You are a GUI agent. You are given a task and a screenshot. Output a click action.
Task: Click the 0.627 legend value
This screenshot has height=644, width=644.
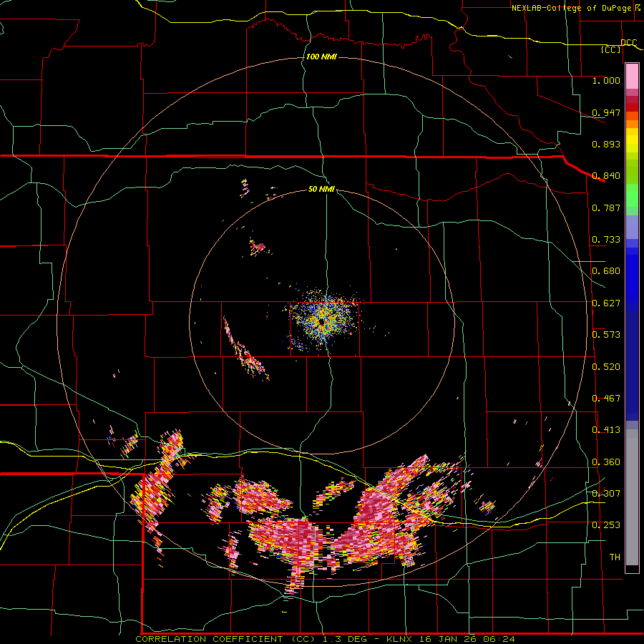click(606, 303)
